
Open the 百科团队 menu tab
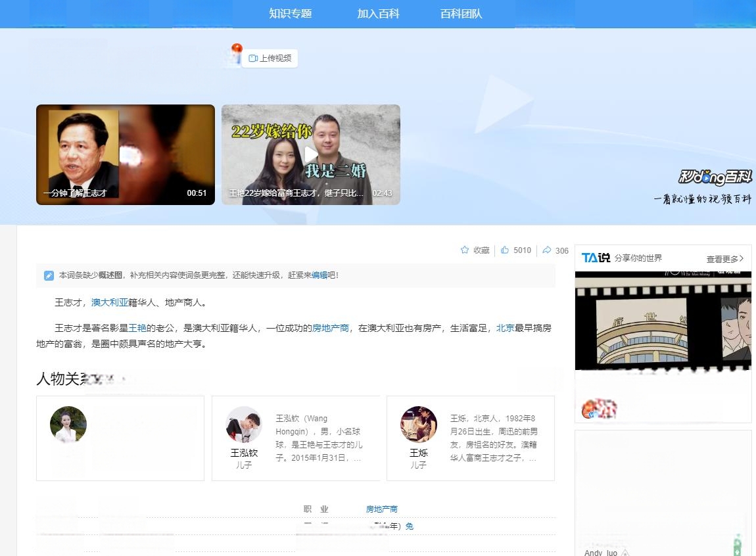461,14
